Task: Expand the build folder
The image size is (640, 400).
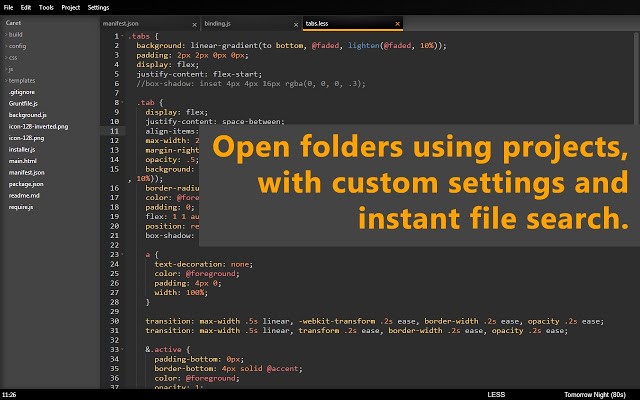Action: pyautogui.click(x=13, y=35)
